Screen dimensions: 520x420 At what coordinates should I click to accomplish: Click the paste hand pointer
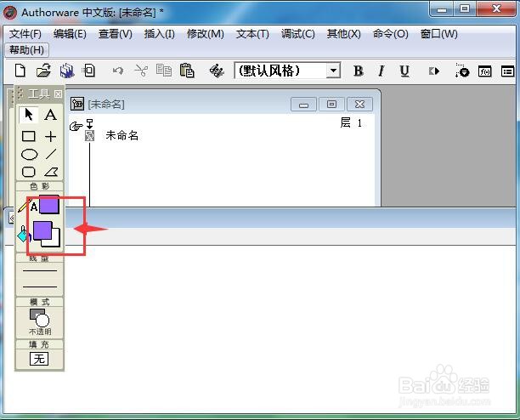click(76, 126)
